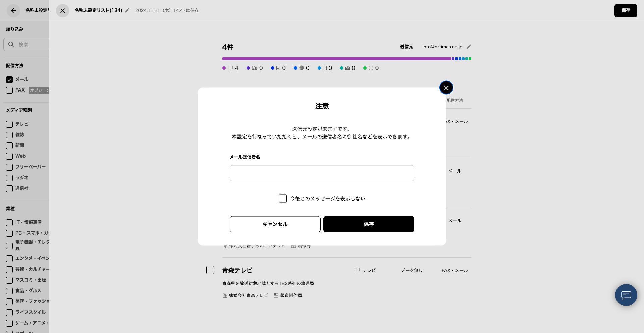Click the キャンセル button in dialog
644x333 pixels.
point(275,224)
